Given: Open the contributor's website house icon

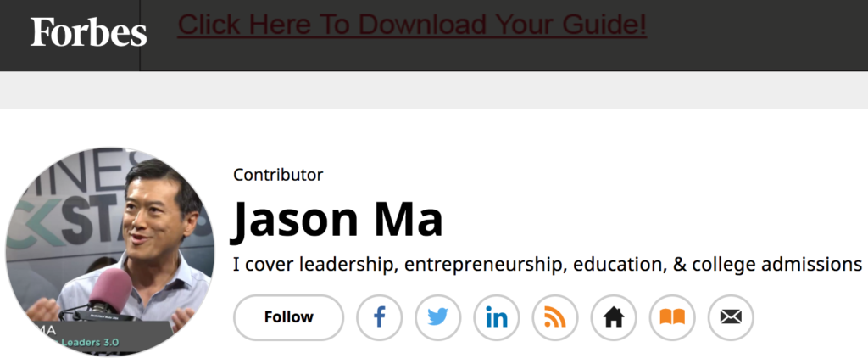Looking at the screenshot, I should click(614, 317).
